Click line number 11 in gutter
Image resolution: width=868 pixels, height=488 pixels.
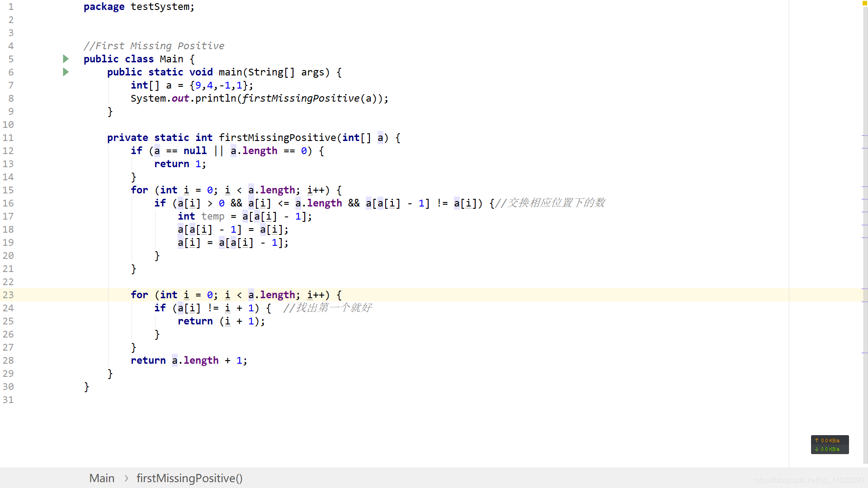[8, 137]
